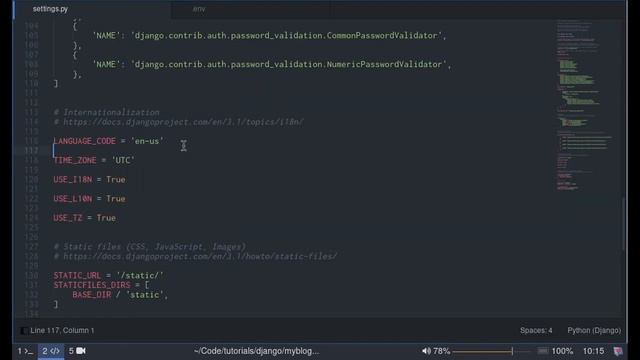The image size is (640, 360).
Task: Click the battery icon showing 100%
Action: (x=542, y=351)
